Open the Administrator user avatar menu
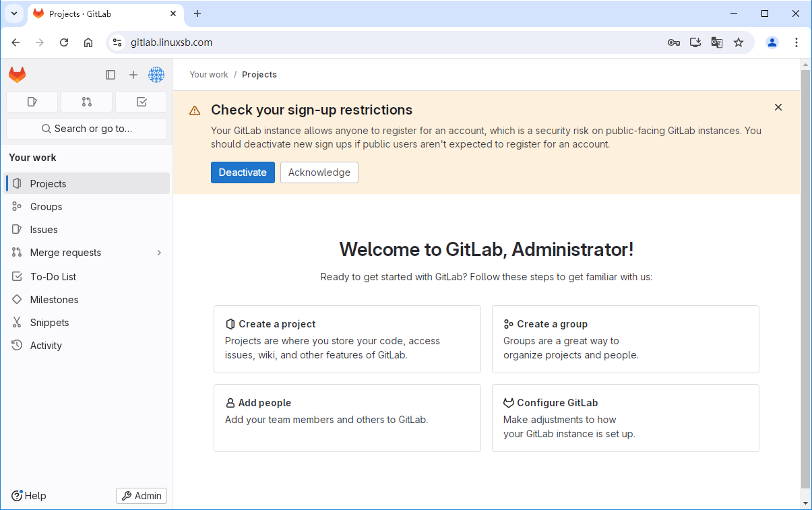This screenshot has height=510, width=812. 156,75
